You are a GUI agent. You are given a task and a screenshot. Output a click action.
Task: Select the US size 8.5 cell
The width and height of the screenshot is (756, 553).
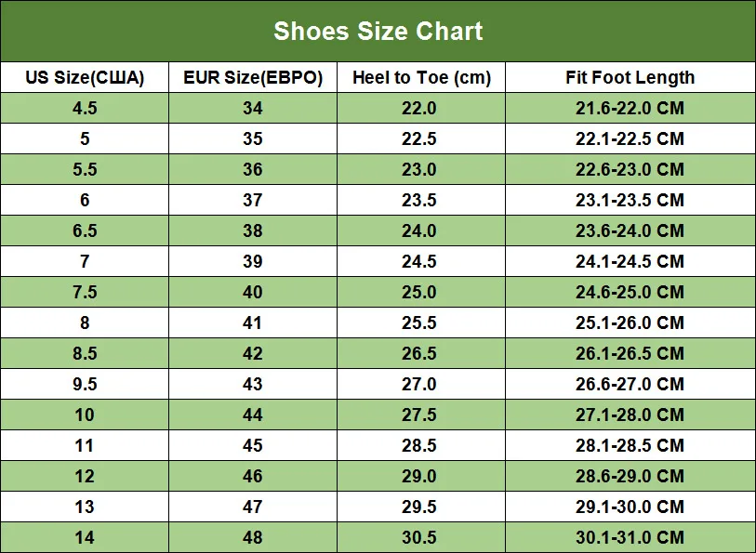85,353
